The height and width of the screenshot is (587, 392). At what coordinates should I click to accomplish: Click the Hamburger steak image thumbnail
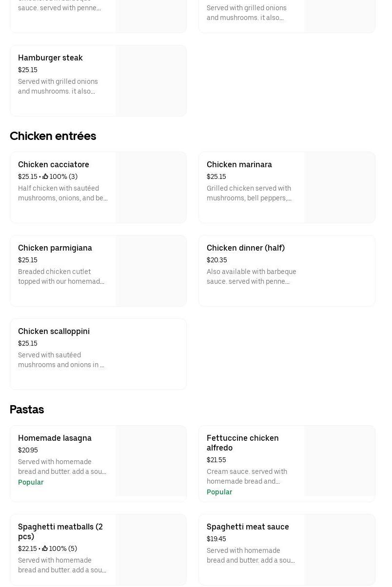151,81
